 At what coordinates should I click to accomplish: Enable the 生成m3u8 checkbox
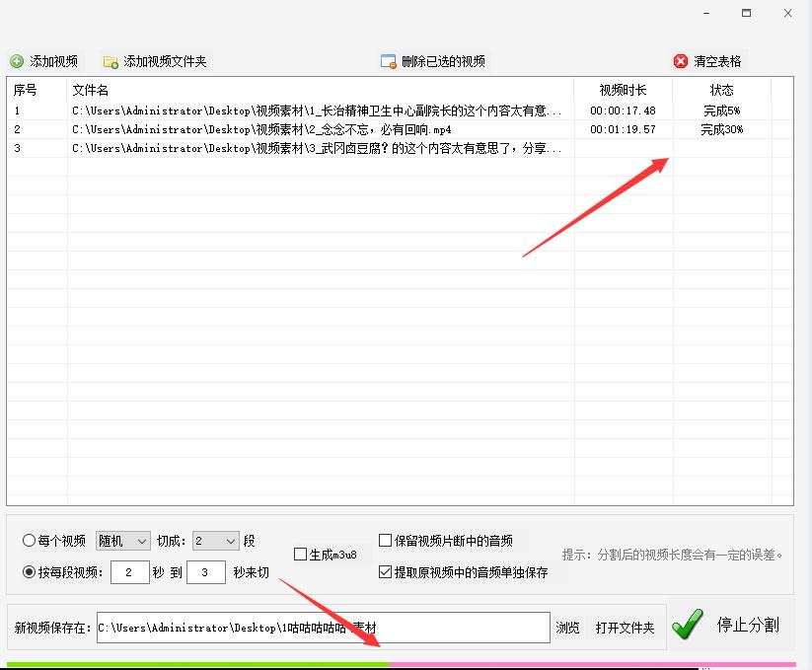[x=302, y=554]
